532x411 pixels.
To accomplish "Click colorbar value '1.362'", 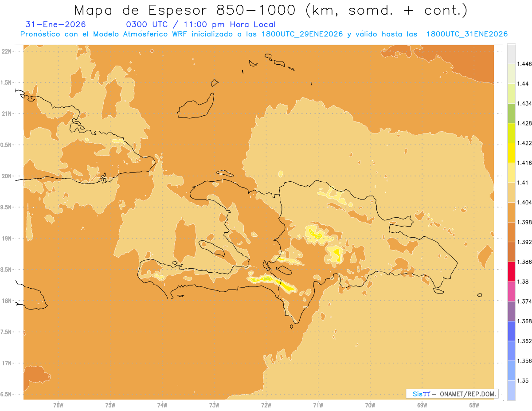I will click(x=525, y=341).
